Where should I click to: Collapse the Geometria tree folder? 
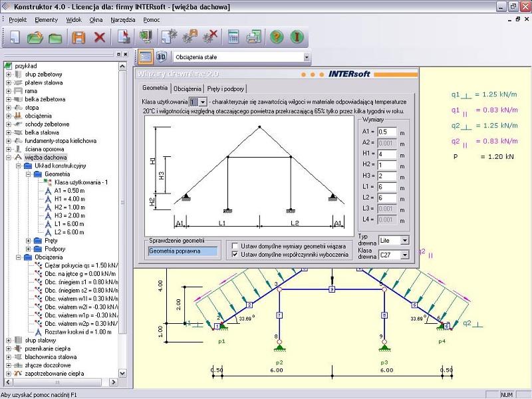(29, 174)
